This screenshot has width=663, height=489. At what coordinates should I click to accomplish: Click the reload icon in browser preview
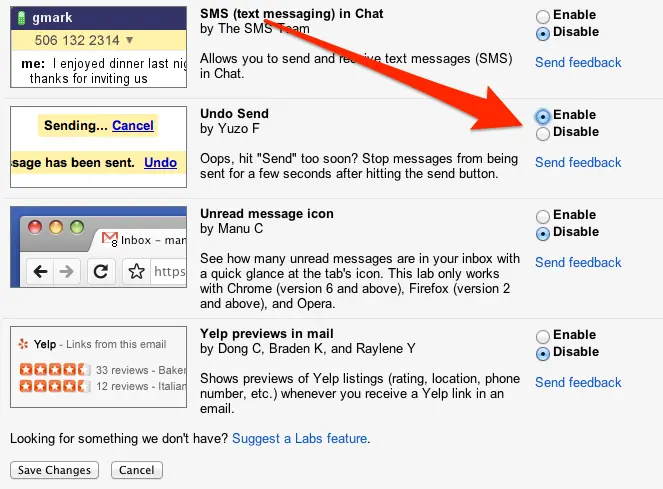click(x=101, y=271)
